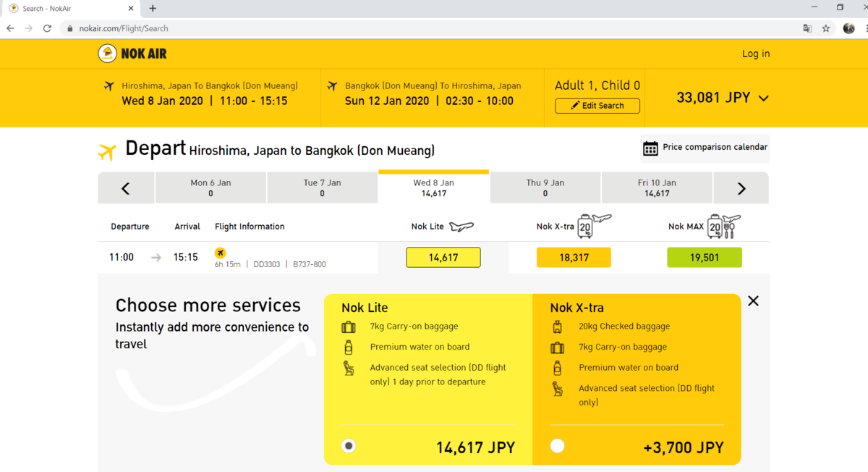Click the yellow airplane Depart icon
This screenshot has height=472, width=868.
tap(107, 152)
